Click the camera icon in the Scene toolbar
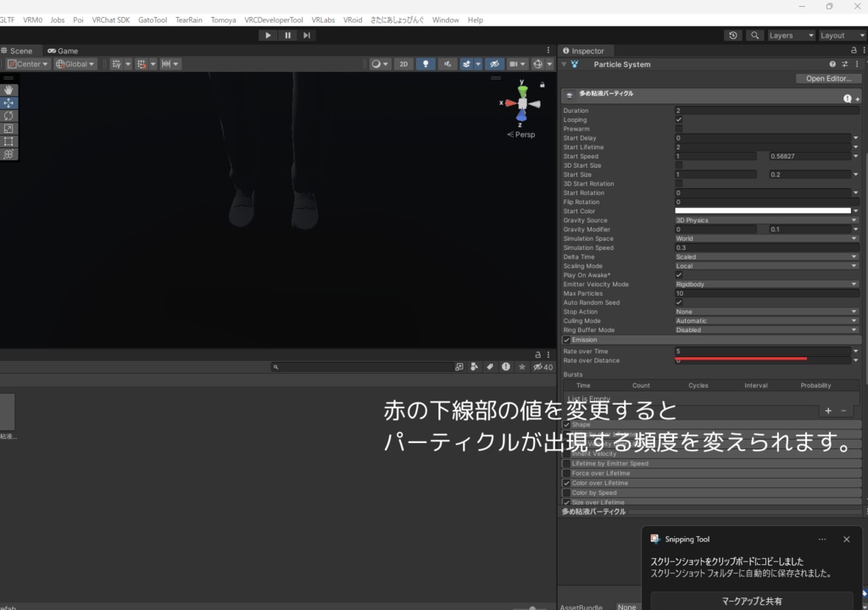The image size is (868, 610). click(x=515, y=64)
